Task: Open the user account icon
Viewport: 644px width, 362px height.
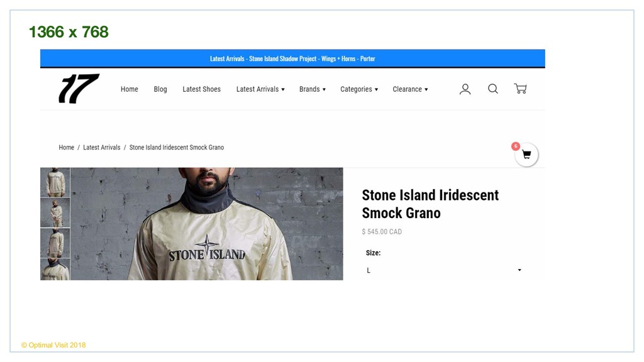Action: click(x=465, y=89)
